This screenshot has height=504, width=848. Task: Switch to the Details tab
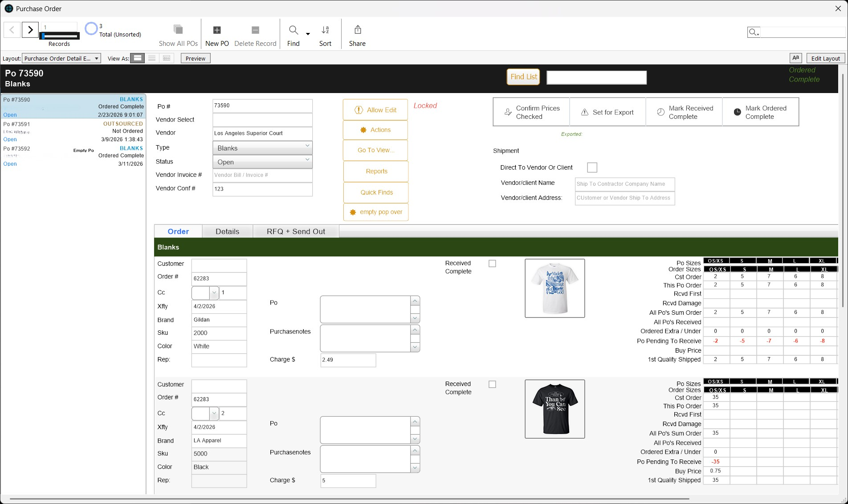(228, 232)
